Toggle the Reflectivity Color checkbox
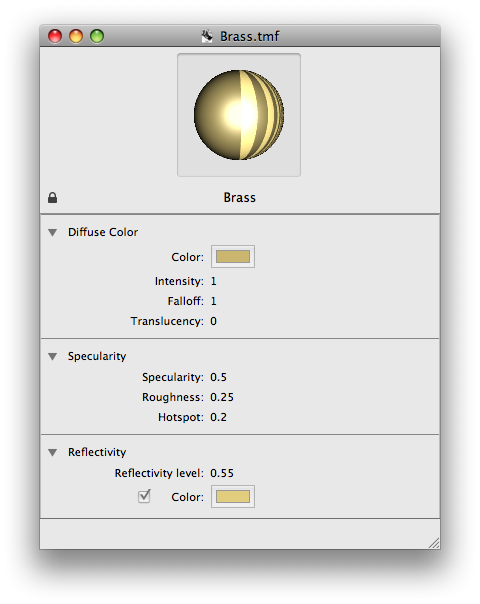The width and height of the screenshot is (480, 604). tap(144, 496)
